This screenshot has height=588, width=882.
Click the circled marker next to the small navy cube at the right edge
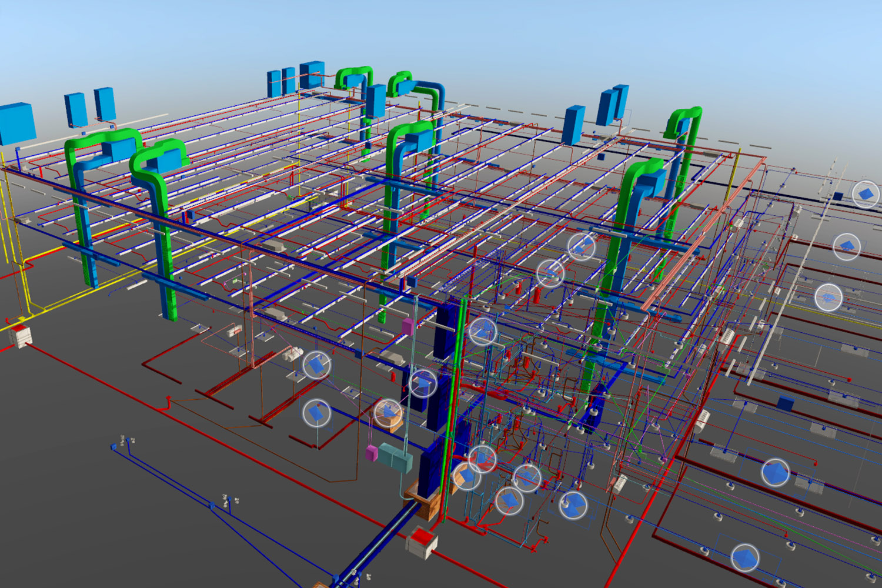point(866,194)
